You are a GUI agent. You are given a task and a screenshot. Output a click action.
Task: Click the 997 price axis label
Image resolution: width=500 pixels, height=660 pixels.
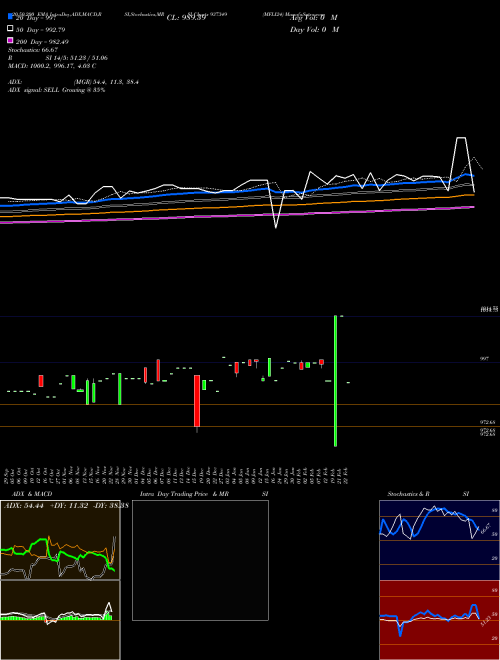pyautogui.click(x=484, y=359)
